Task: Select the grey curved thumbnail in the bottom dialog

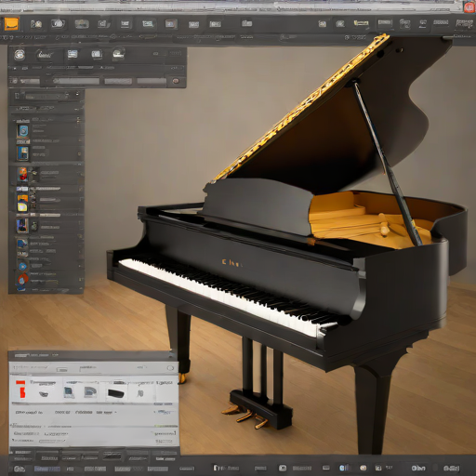Action: [90, 391]
